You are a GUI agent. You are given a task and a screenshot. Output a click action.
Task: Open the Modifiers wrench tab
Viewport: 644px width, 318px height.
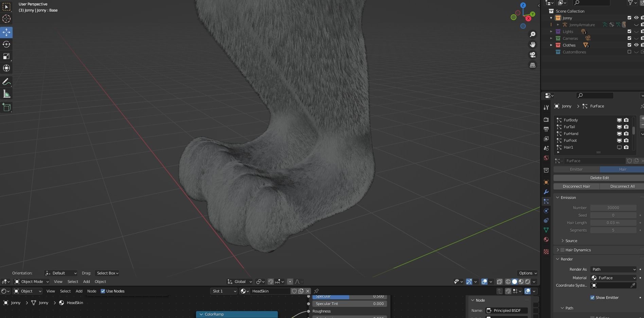pyautogui.click(x=546, y=192)
